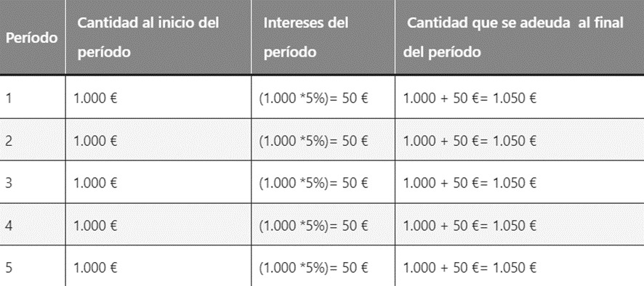Select the 1.050 € final amount in row 4

point(514,225)
